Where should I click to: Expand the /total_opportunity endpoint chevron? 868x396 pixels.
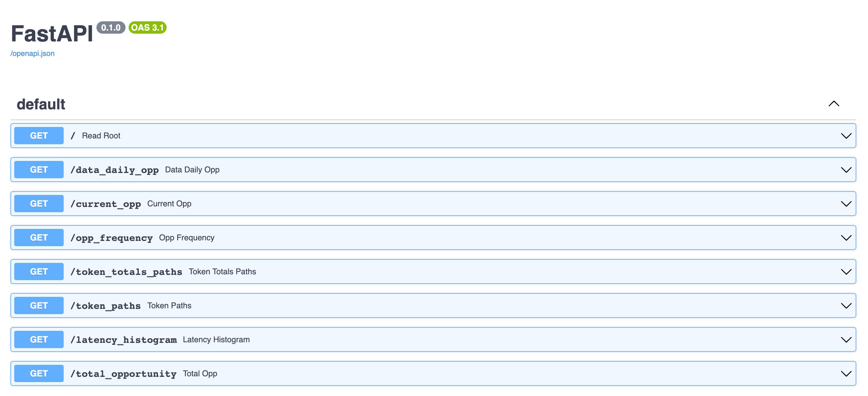[x=846, y=374]
